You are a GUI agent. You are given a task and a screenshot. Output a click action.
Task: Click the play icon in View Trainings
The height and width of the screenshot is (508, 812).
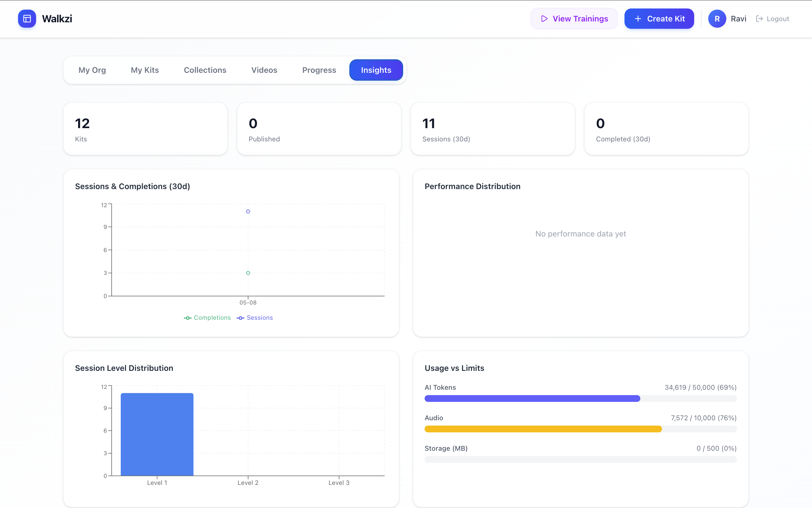pos(544,19)
